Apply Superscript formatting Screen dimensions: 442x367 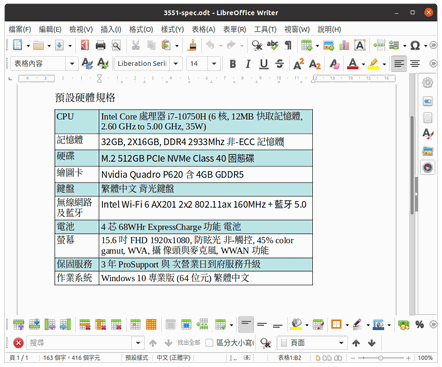pyautogui.click(x=298, y=64)
